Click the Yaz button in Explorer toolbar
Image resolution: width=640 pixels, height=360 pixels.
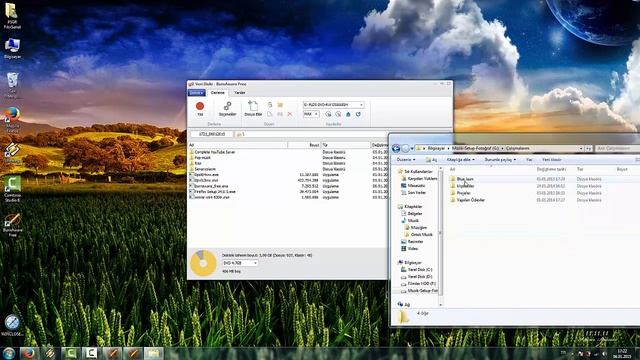coord(529,160)
